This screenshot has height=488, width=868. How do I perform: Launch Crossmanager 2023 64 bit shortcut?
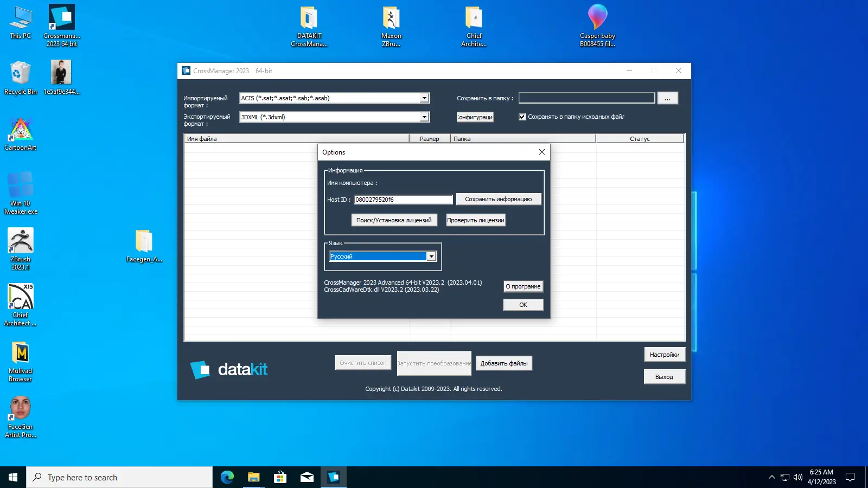(x=62, y=25)
